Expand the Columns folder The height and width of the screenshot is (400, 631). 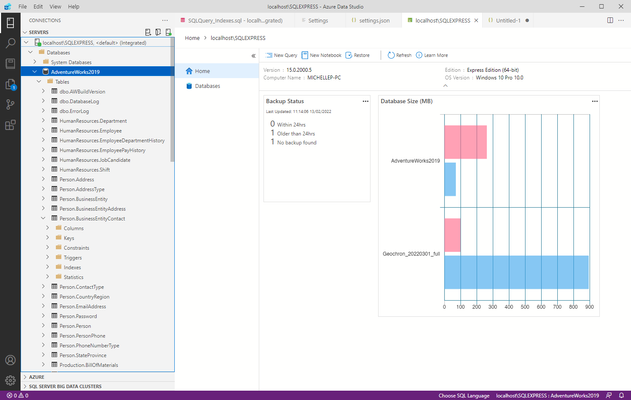click(47, 228)
